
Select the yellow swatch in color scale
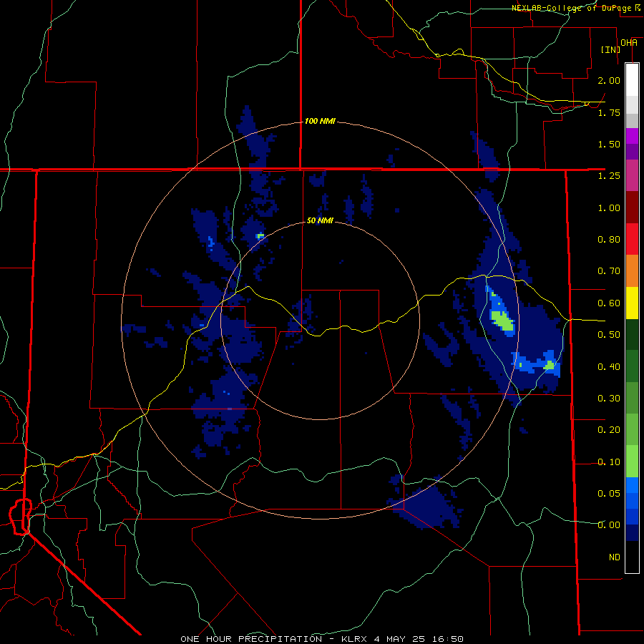pos(632,303)
